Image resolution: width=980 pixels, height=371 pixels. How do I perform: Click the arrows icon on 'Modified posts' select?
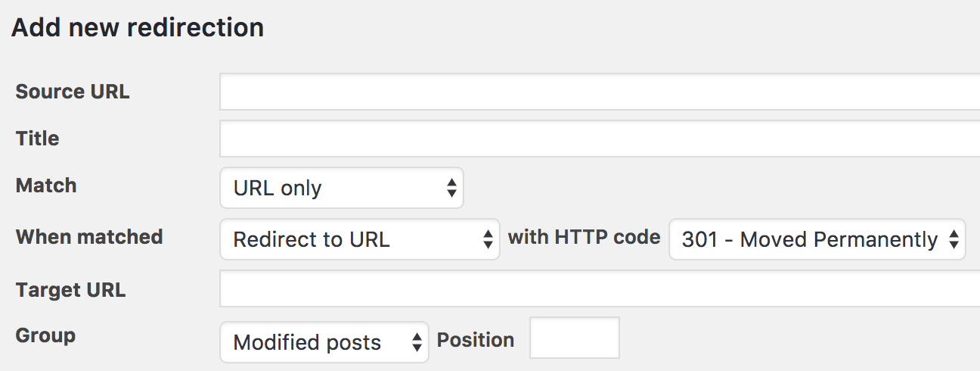tap(417, 342)
